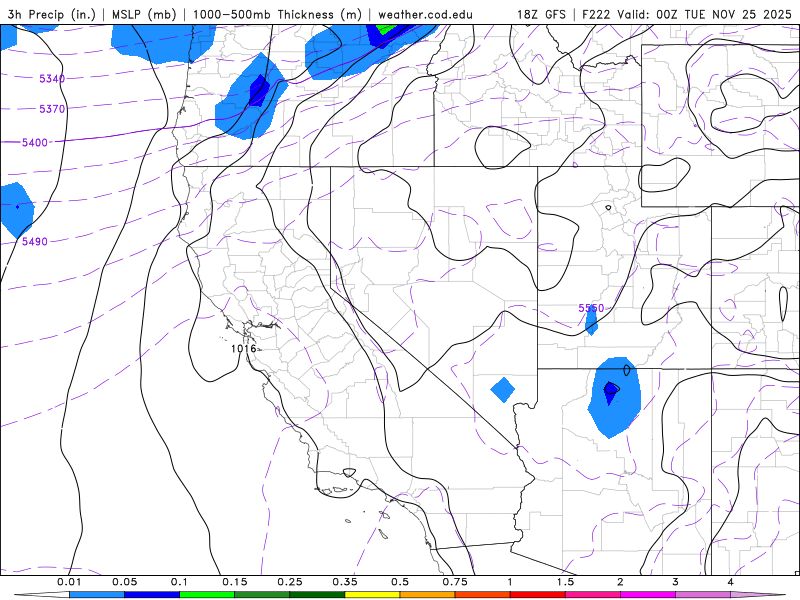Select the red 1–1.5 legend swatch

pos(538,595)
